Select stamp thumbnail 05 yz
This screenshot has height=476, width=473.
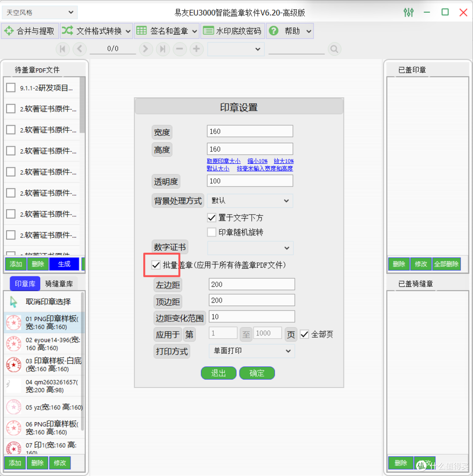[x=14, y=407]
